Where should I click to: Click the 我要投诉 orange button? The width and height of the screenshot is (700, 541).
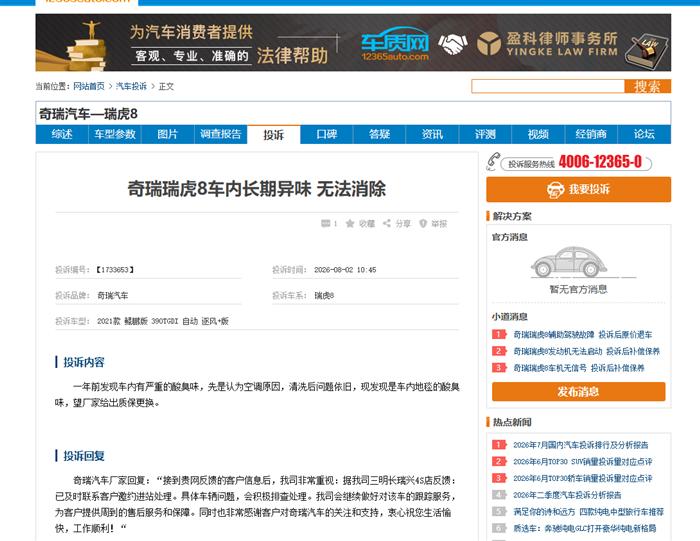pos(579,189)
